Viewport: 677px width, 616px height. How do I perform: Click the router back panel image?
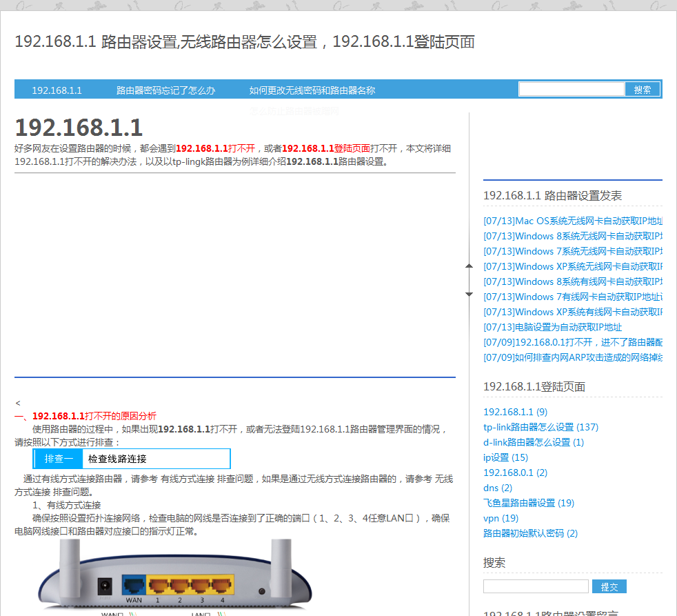coord(175,577)
